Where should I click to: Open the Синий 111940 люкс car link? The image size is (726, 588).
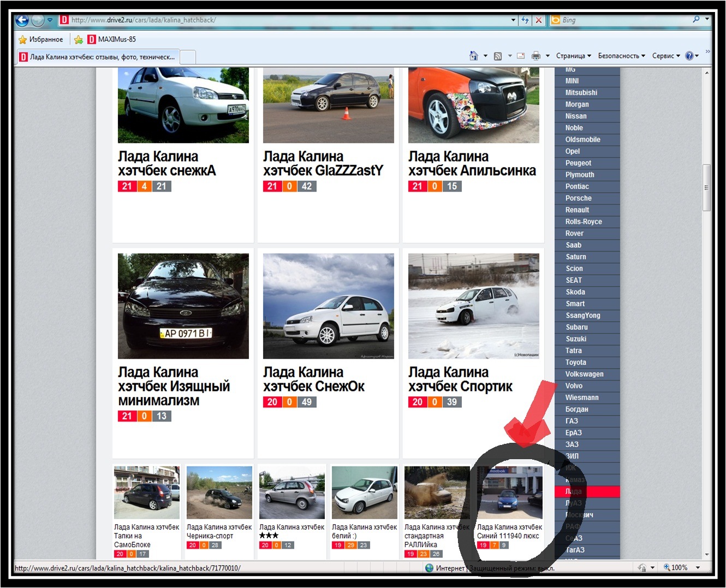point(510,531)
